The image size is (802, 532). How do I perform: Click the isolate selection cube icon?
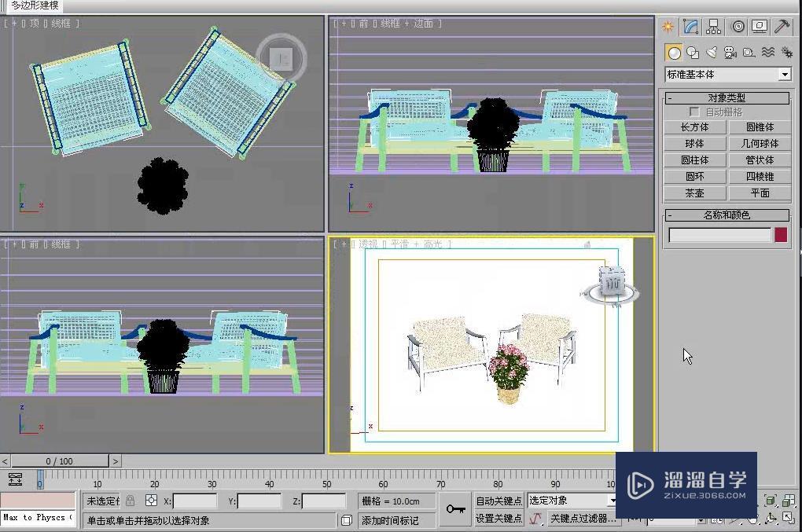tap(347, 520)
